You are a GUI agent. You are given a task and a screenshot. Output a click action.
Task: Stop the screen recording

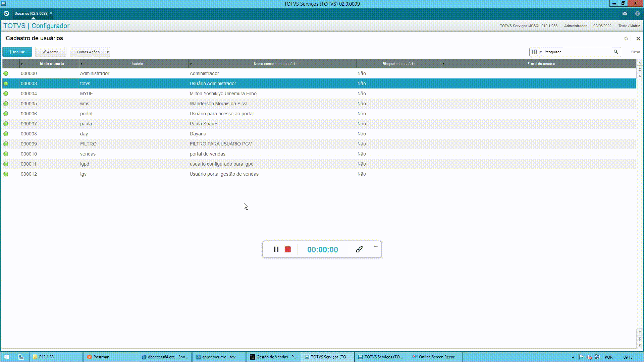(x=288, y=249)
